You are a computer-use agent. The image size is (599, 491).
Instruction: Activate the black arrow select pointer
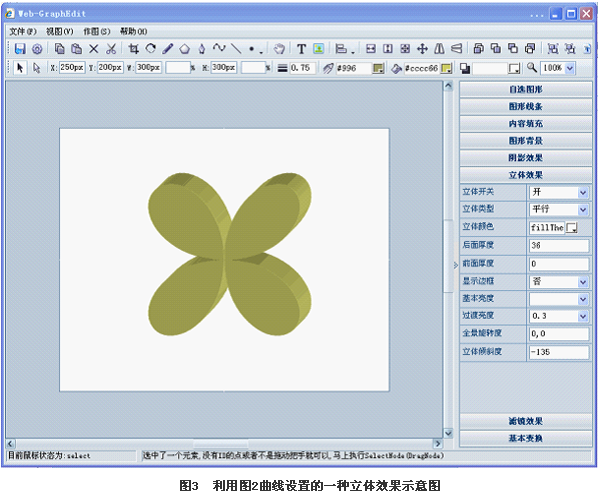tap(20, 68)
